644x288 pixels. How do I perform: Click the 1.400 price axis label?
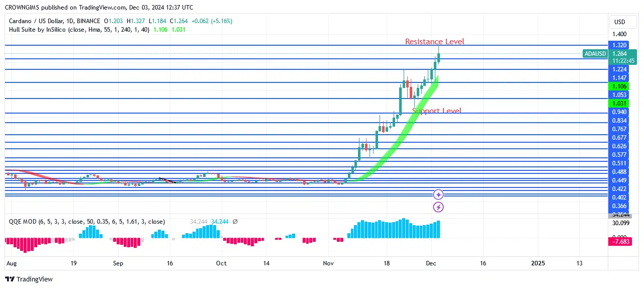click(x=619, y=34)
